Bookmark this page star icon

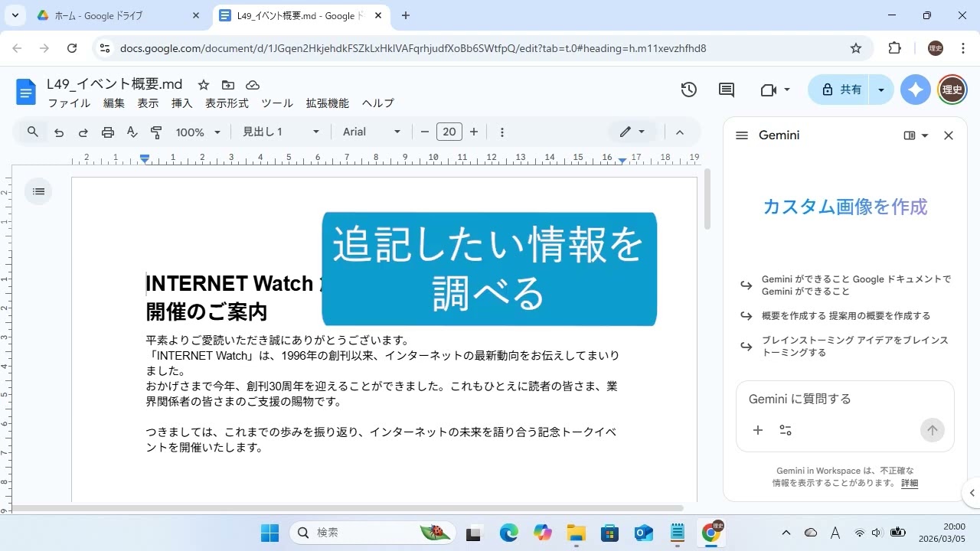[856, 48]
